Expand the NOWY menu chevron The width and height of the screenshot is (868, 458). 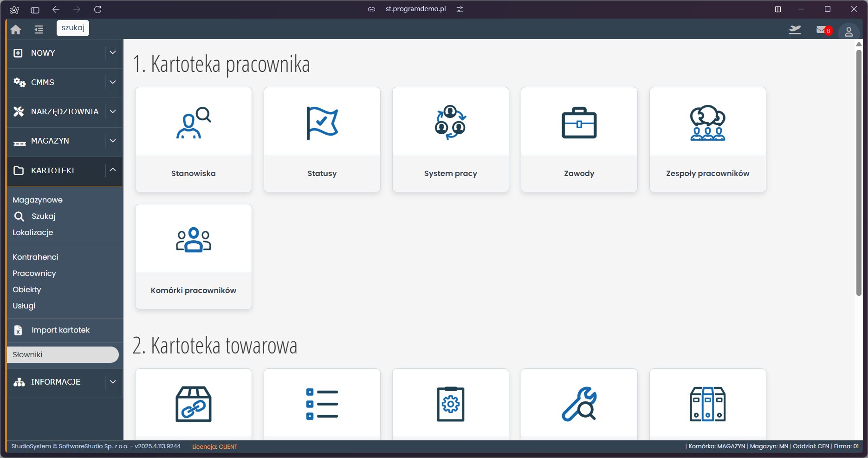(x=113, y=53)
